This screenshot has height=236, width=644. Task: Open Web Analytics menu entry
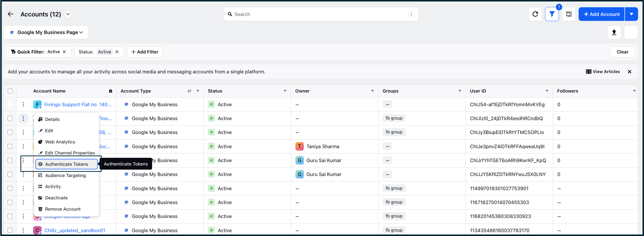click(x=67, y=142)
